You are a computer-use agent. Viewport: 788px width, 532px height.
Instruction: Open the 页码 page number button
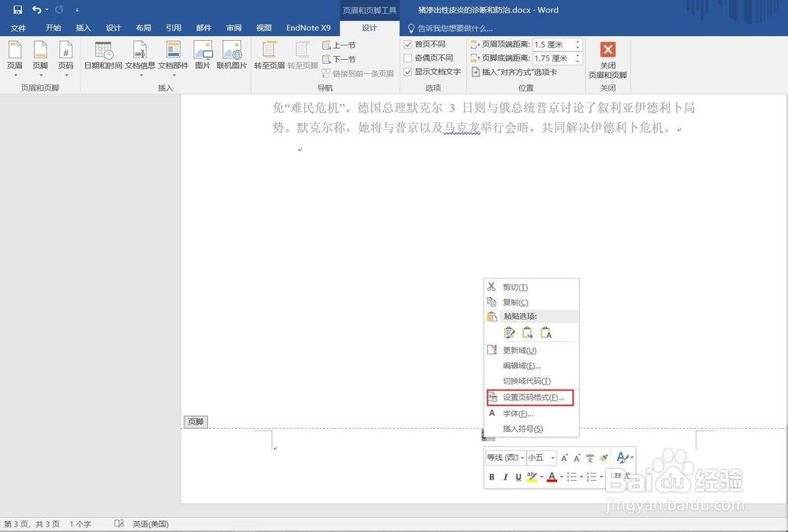coord(66,59)
